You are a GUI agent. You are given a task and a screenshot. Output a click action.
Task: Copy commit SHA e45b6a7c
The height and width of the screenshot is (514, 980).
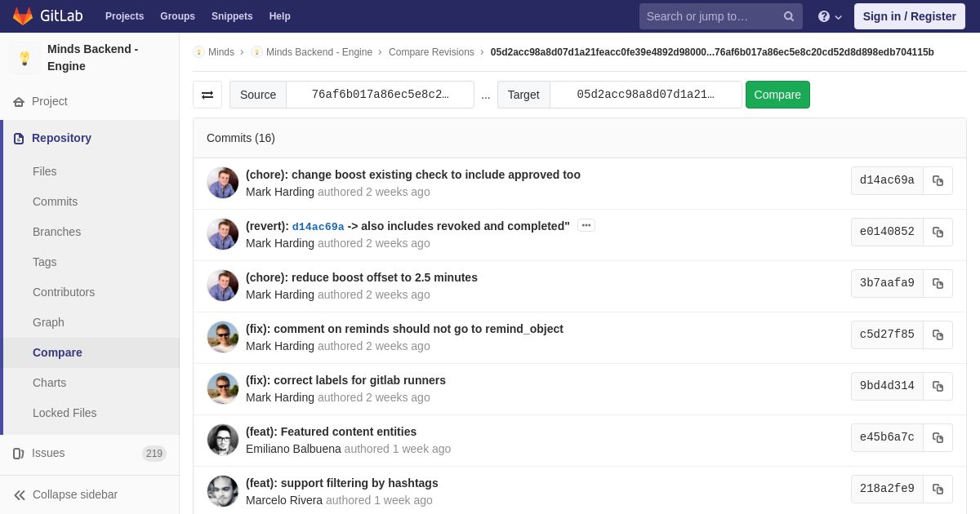938,438
